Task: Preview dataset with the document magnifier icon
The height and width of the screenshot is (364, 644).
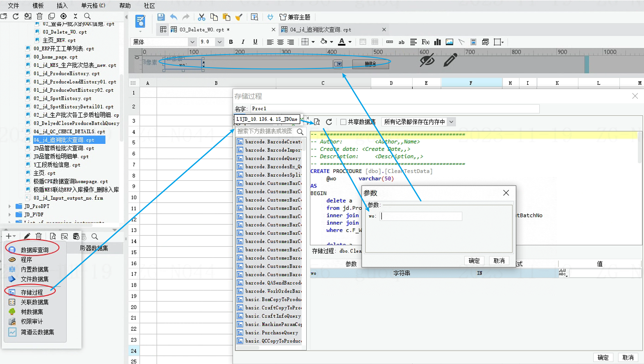Action: tap(53, 236)
